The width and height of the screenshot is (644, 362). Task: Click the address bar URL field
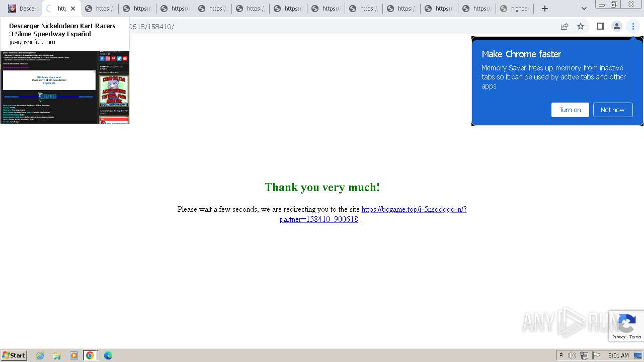tap(322, 27)
